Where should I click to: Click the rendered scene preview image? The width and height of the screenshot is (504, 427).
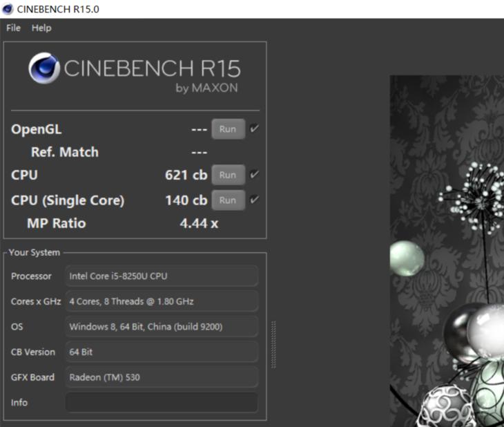point(447,251)
